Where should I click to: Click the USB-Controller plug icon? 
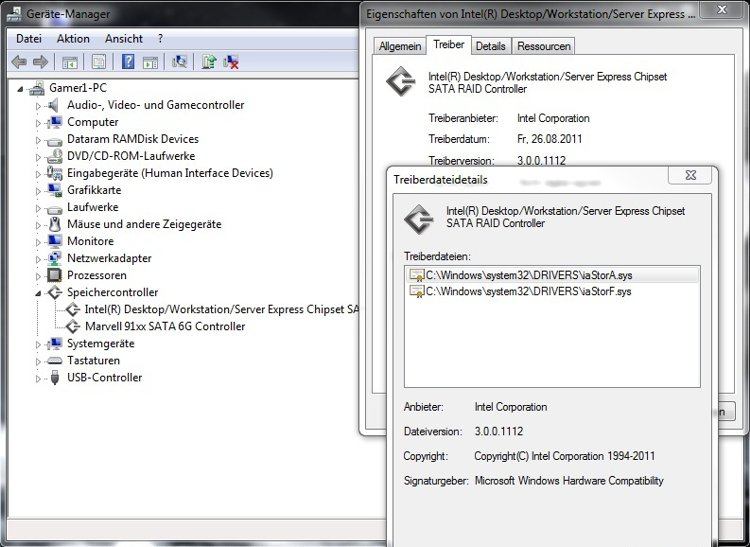click(55, 378)
